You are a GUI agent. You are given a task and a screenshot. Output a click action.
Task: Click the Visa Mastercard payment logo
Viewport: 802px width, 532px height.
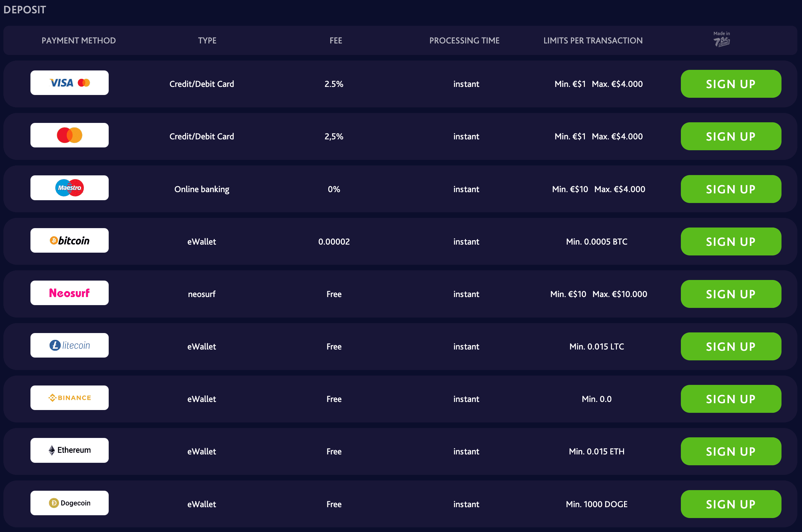coord(70,83)
